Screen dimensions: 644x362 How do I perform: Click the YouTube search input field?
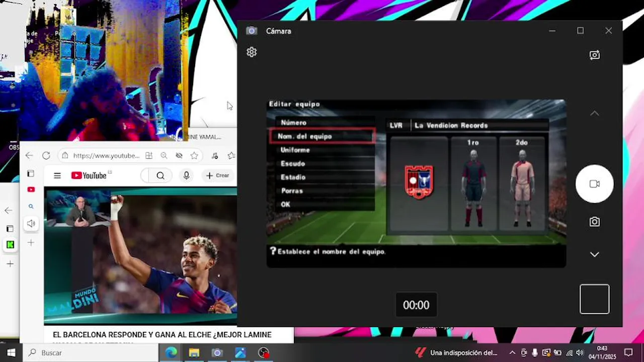pos(145,175)
